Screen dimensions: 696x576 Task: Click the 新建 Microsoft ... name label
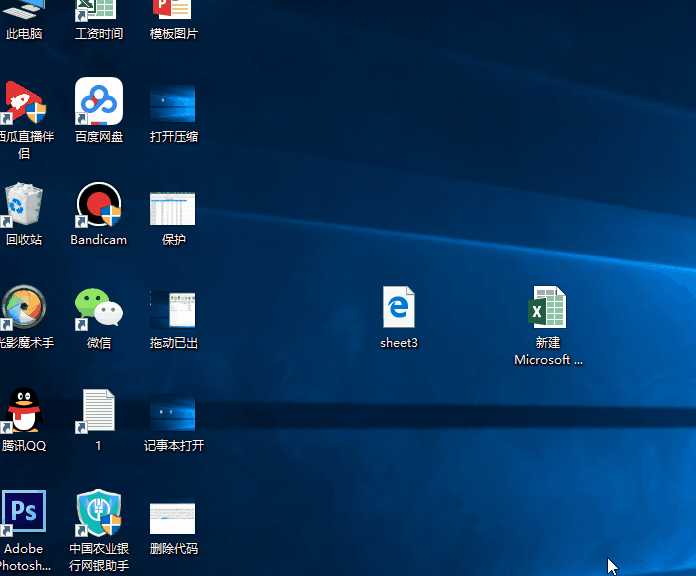548,351
